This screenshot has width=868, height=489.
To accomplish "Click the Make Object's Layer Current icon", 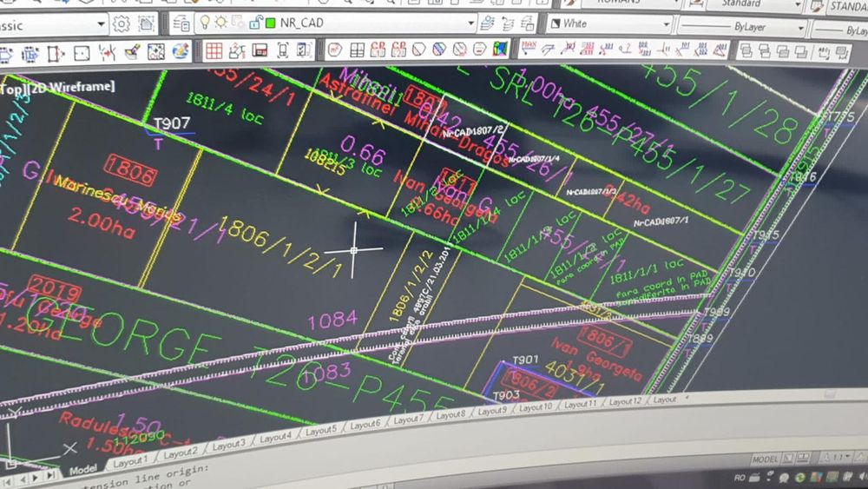I will pyautogui.click(x=488, y=23).
